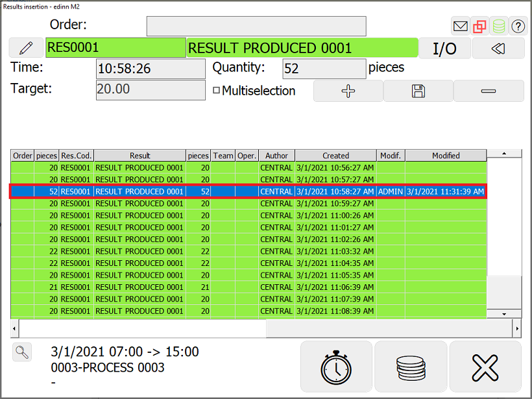Viewport: 532px width, 399px height.
Task: Click the magnifying glass search icon
Action: click(x=22, y=352)
